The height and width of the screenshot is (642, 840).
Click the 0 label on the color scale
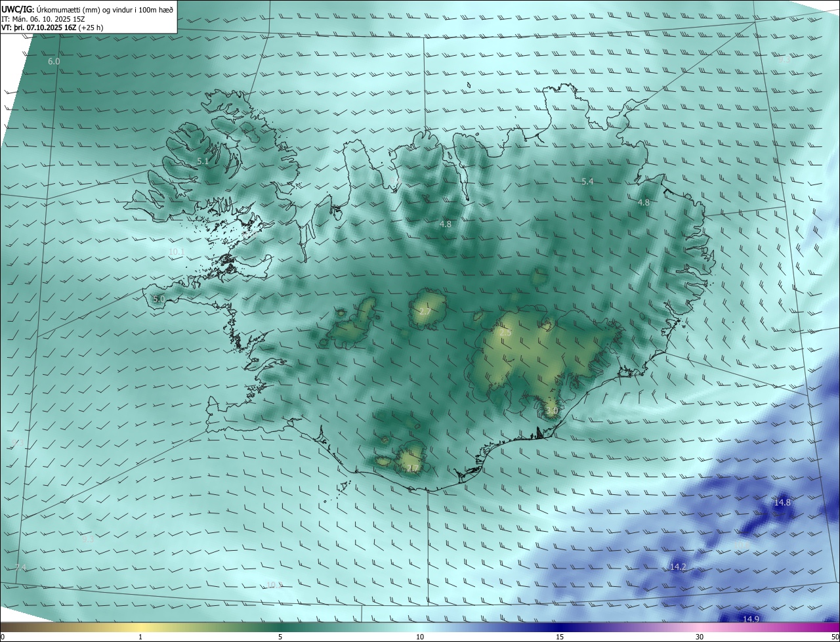(3, 637)
